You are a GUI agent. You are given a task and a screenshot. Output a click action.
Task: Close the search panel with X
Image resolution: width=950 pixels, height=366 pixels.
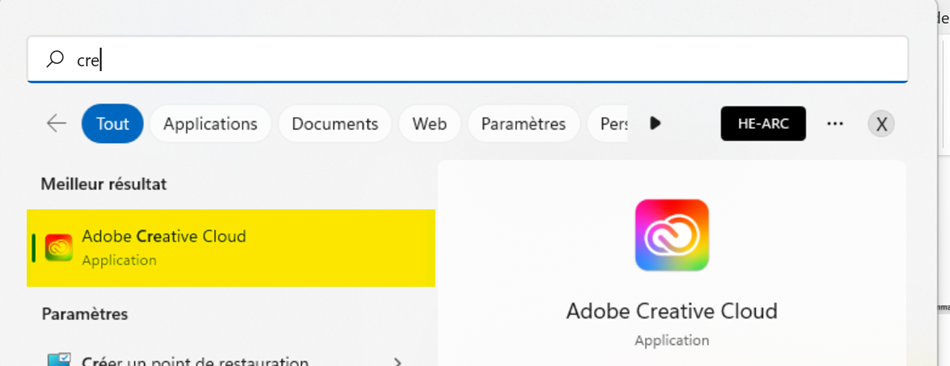point(882,124)
